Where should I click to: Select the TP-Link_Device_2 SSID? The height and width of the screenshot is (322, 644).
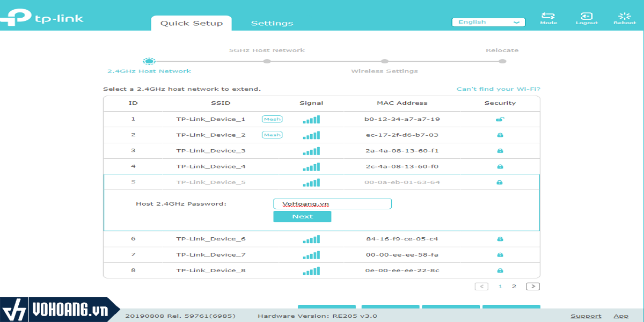211,135
